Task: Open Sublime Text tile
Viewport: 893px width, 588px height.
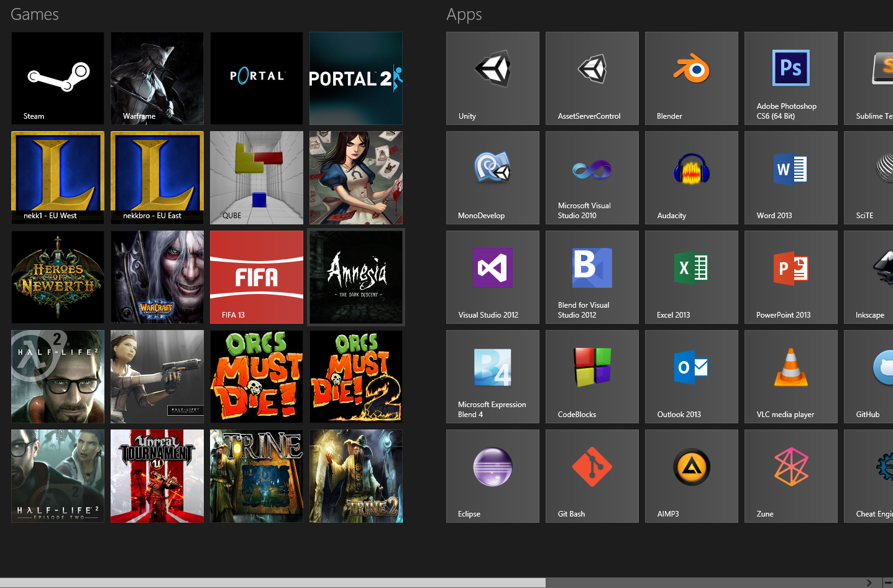Action: pyautogui.click(x=869, y=78)
